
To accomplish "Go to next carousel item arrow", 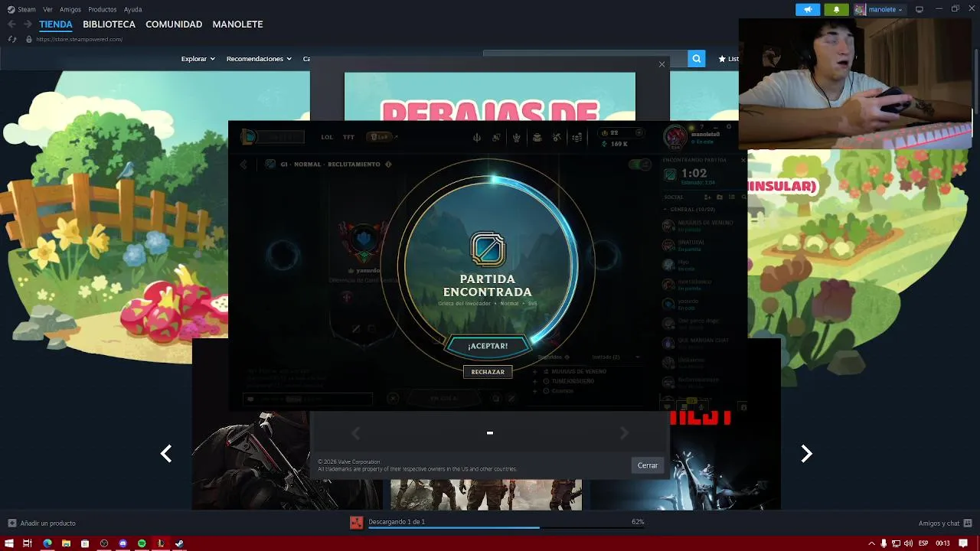I will pyautogui.click(x=806, y=454).
